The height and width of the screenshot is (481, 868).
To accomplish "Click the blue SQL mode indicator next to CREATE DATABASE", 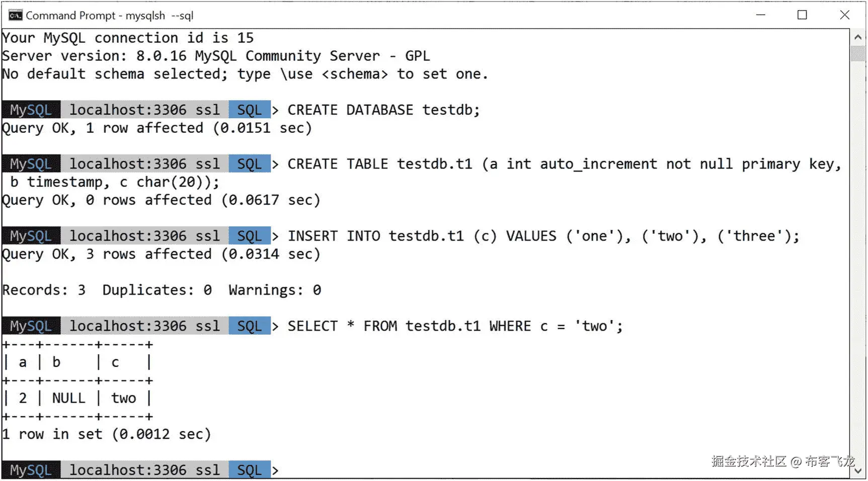I will tap(249, 110).
